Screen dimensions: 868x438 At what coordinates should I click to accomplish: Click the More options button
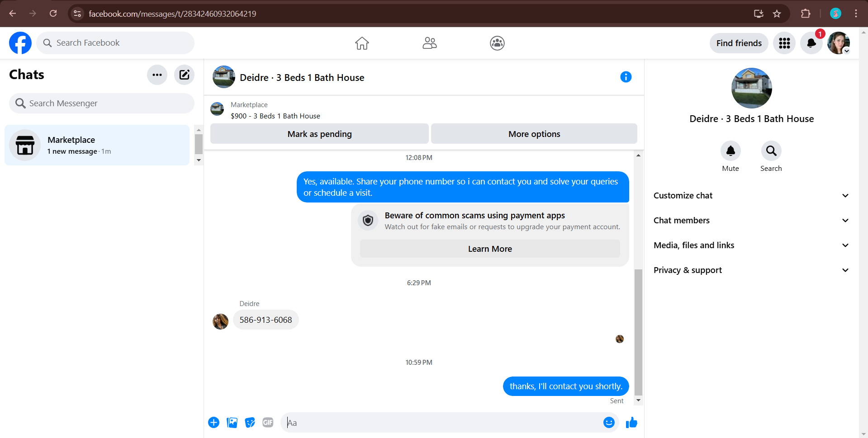[x=534, y=134]
